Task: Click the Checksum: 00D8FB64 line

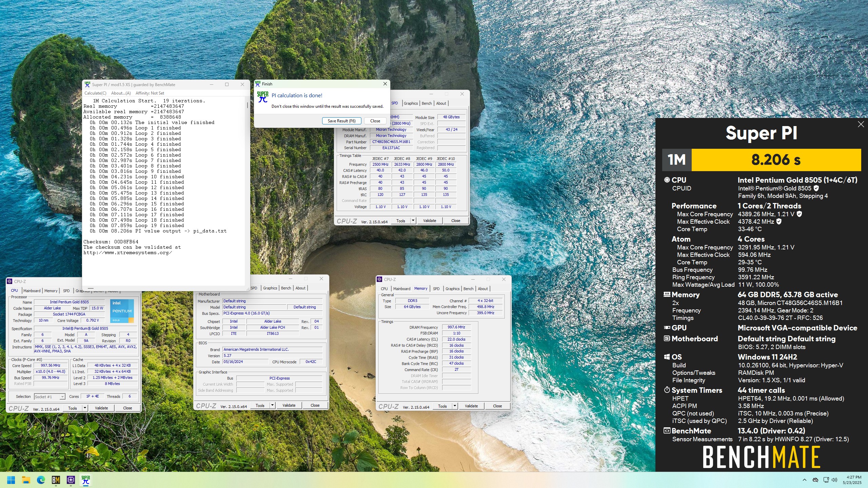Action: (x=111, y=242)
